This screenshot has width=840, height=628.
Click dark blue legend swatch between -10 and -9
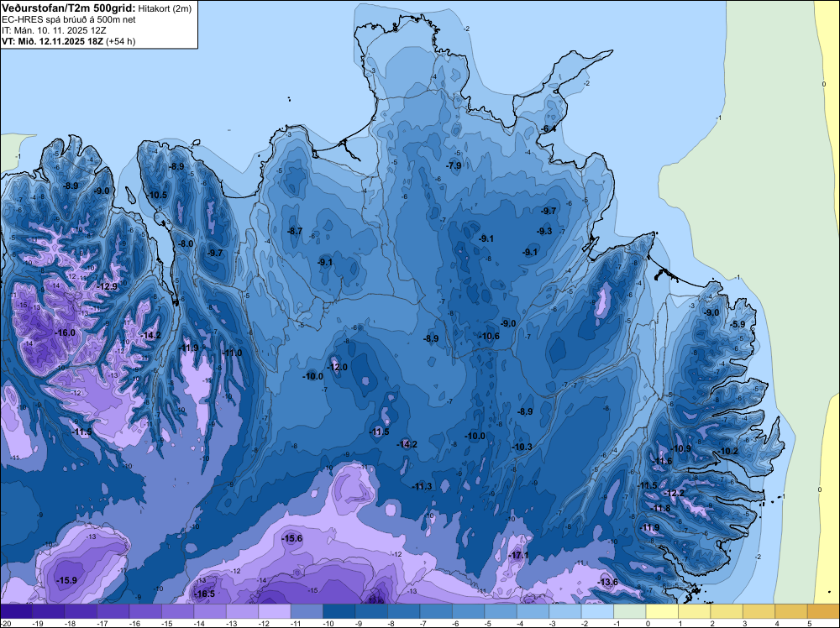point(339,611)
